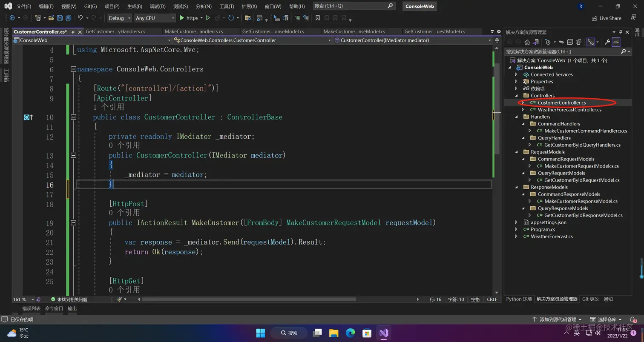Viewport: 644px width, 342px height.
Task: Undo last edit with undo arrow
Action: (80, 18)
